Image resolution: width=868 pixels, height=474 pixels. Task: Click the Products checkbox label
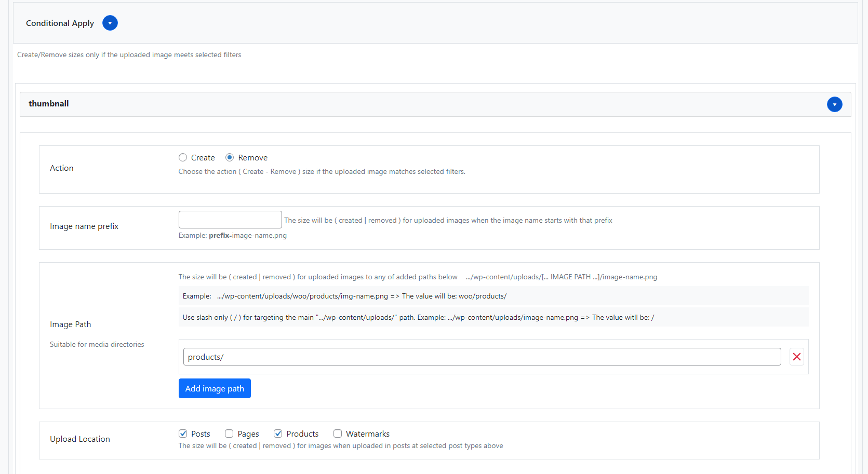tap(302, 434)
